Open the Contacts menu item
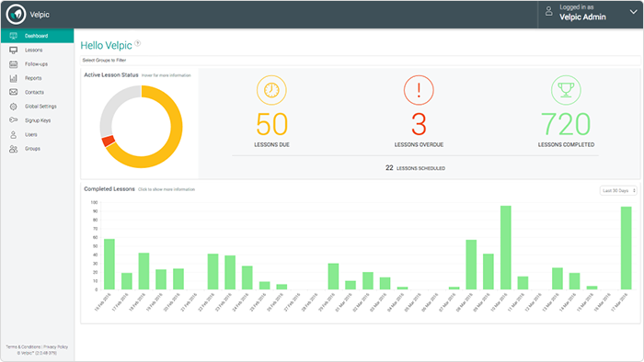The height and width of the screenshot is (362, 644). (38, 92)
